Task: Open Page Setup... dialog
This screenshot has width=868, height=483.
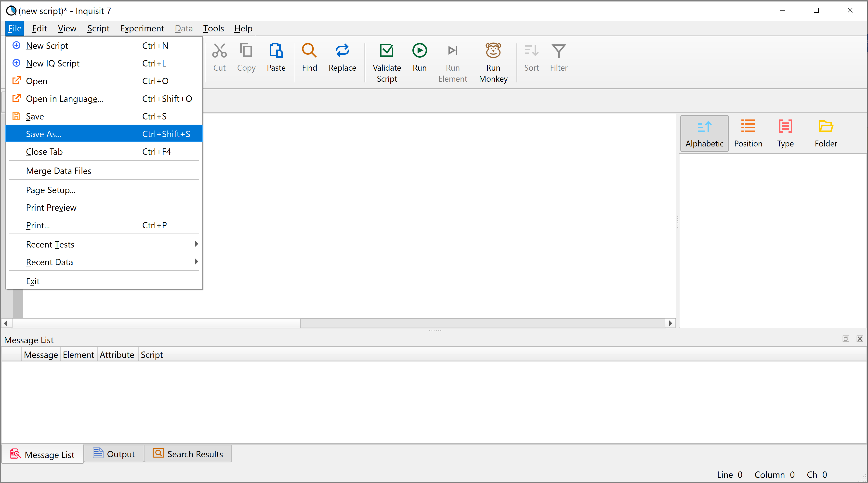Action: pyautogui.click(x=104, y=190)
